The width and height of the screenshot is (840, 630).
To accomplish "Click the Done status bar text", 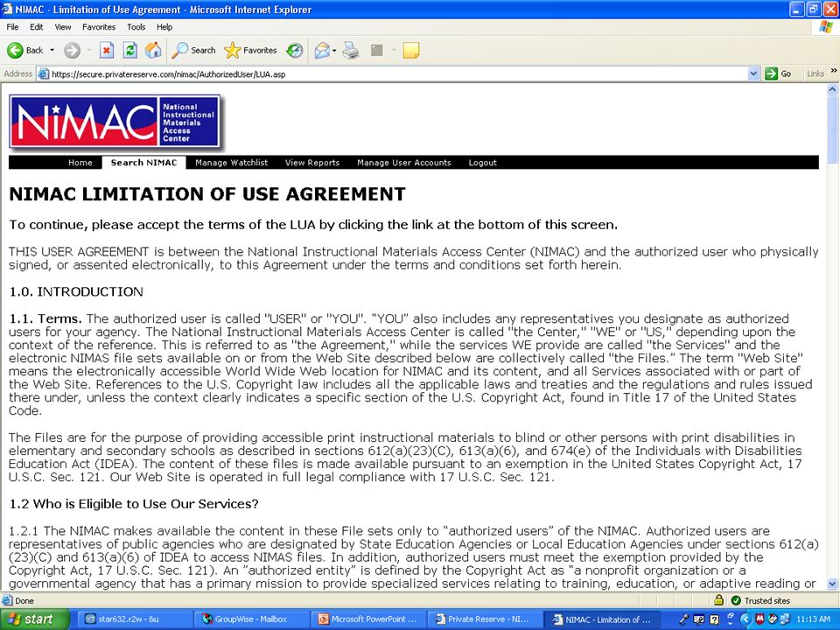I will tap(24, 600).
